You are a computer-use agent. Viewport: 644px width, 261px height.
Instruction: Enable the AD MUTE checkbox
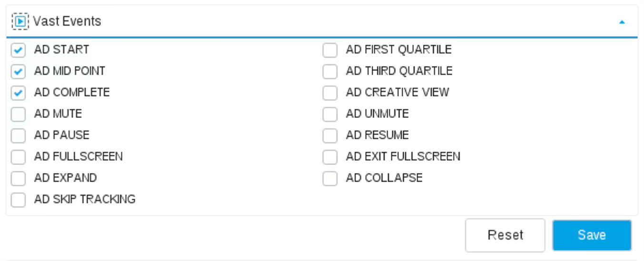point(18,114)
